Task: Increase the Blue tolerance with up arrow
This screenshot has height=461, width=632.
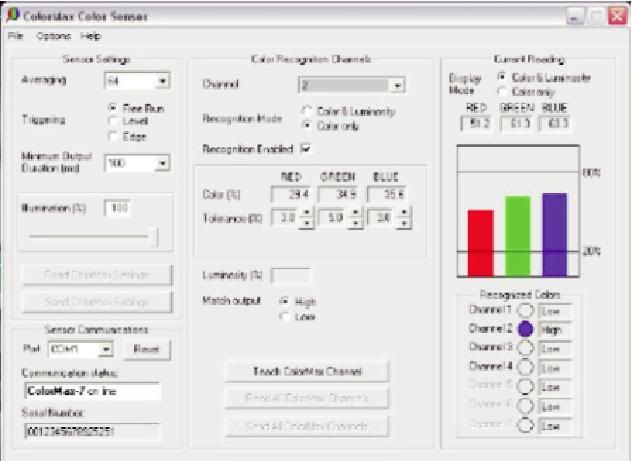Action: click(x=404, y=212)
